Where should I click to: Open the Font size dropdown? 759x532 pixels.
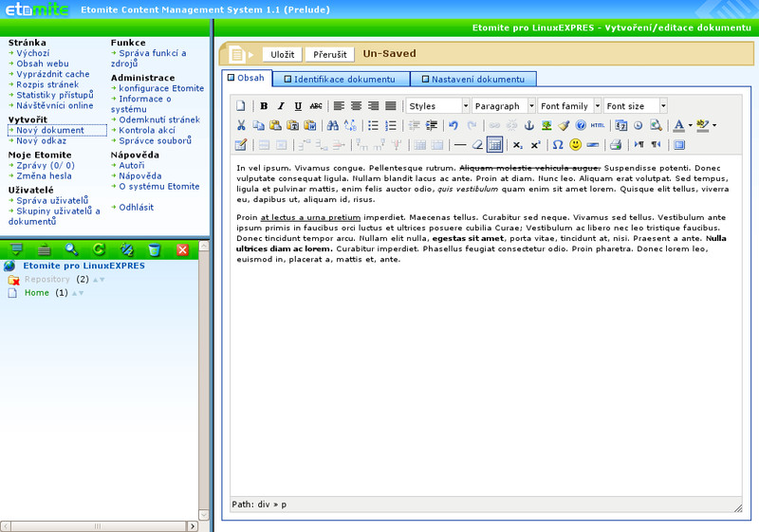click(636, 106)
